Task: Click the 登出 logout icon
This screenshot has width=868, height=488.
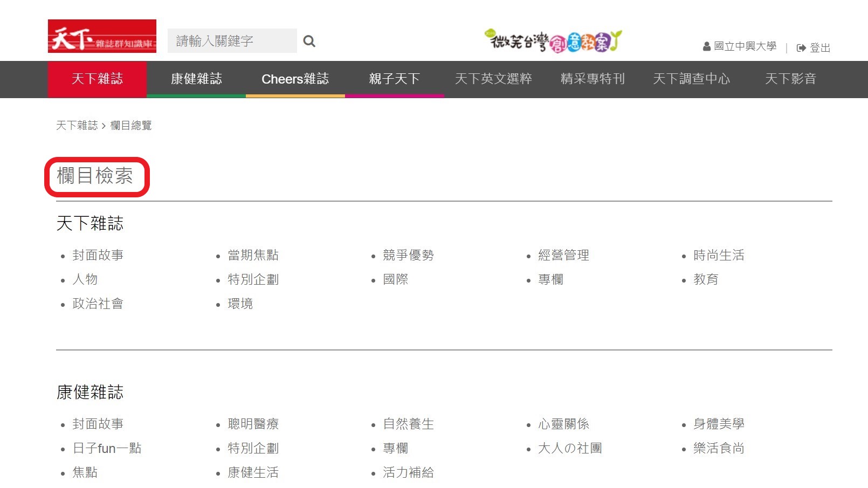Action: tap(801, 48)
